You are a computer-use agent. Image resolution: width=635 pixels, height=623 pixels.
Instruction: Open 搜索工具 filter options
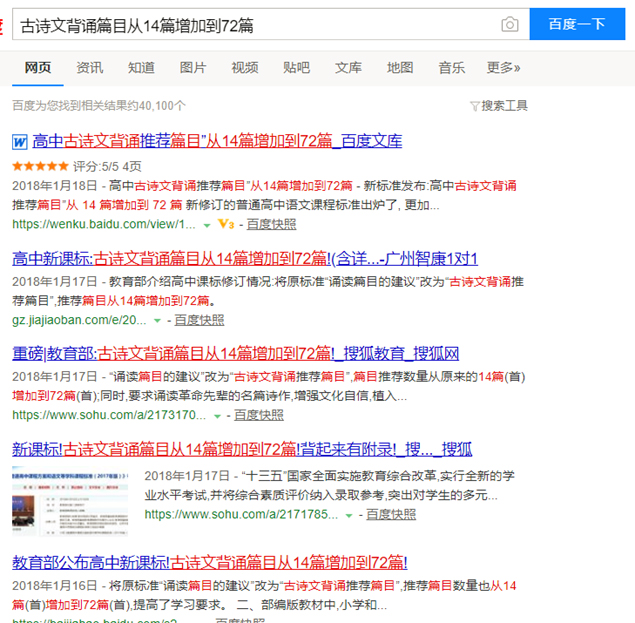(x=504, y=106)
